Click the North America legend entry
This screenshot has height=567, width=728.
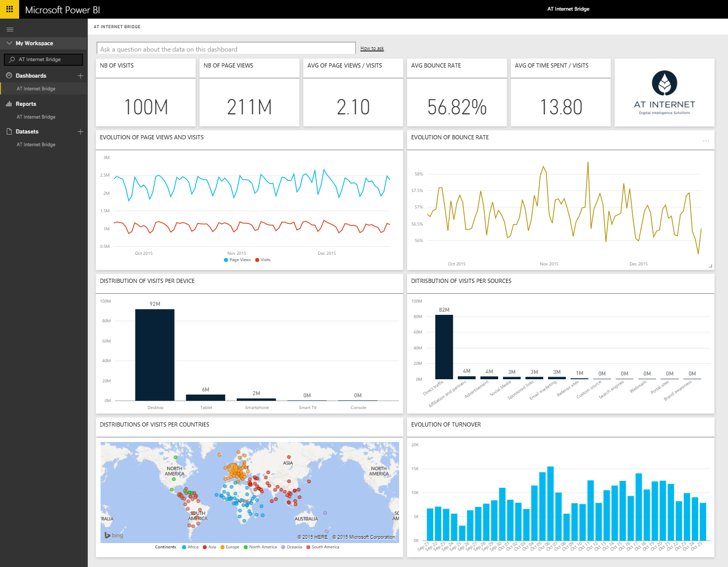tap(260, 547)
